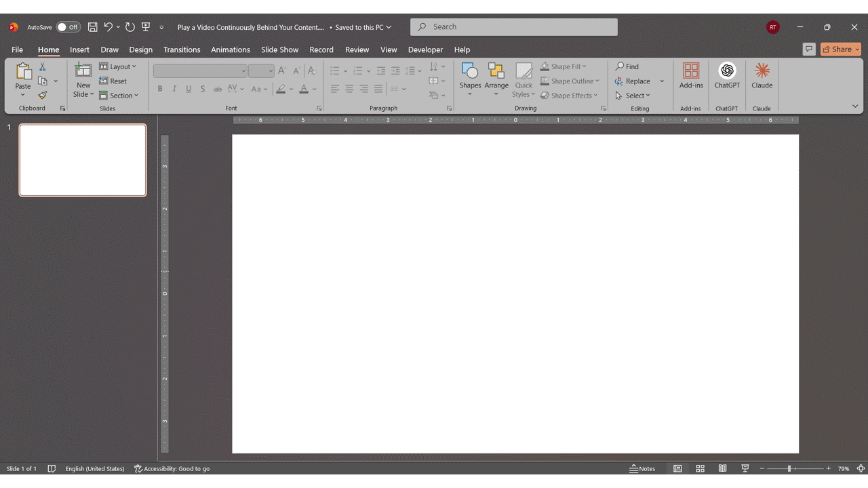This screenshot has height=488, width=868.
Task: Toggle Reading View in the status bar
Action: pos(722,468)
